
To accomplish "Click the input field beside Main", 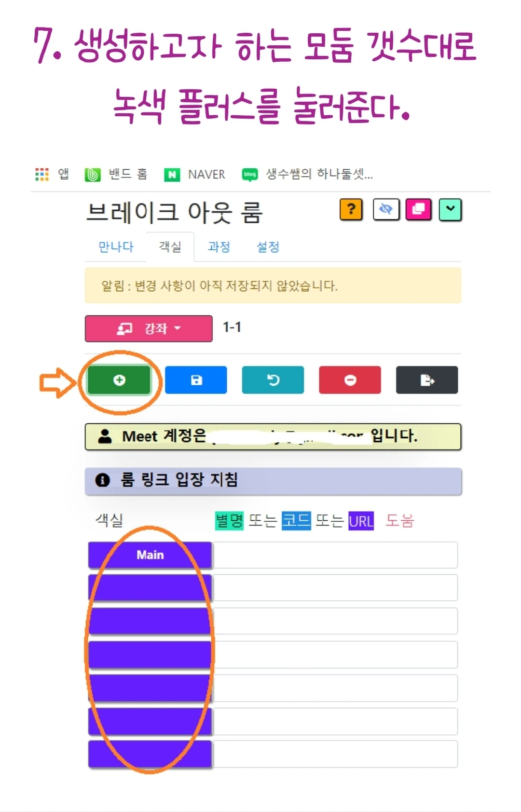I will [335, 555].
